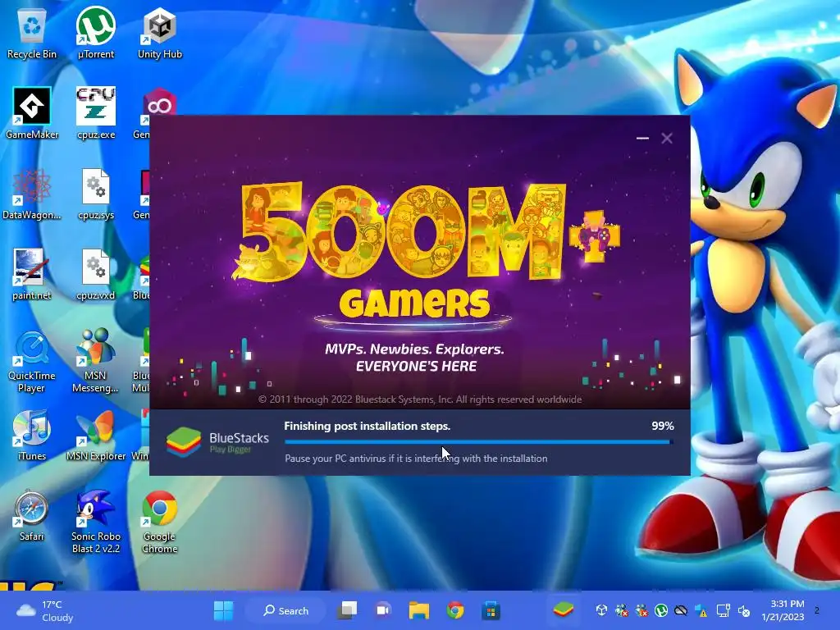840x630 pixels.
Task: Select the MSN Messenger desktop shortcut
Action: pos(96,362)
